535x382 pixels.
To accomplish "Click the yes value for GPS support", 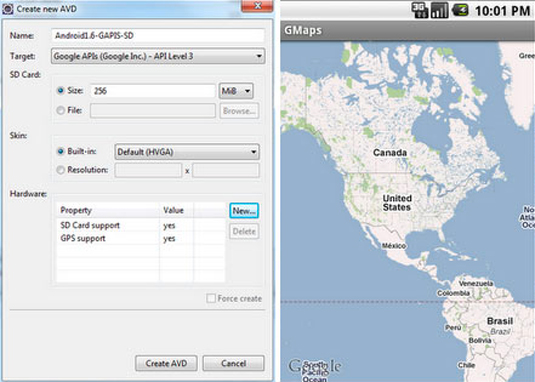I will pyautogui.click(x=169, y=239).
